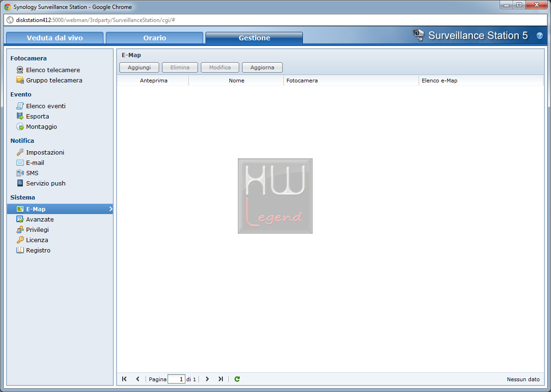Image resolution: width=551 pixels, height=392 pixels.
Task: Click the E-Map panel title
Action: (x=131, y=55)
